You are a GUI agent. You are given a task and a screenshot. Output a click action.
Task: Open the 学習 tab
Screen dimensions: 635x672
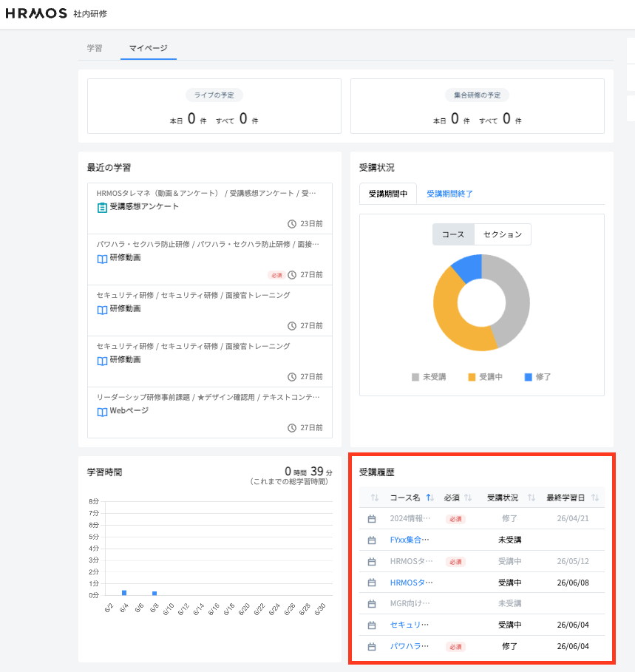(95, 48)
